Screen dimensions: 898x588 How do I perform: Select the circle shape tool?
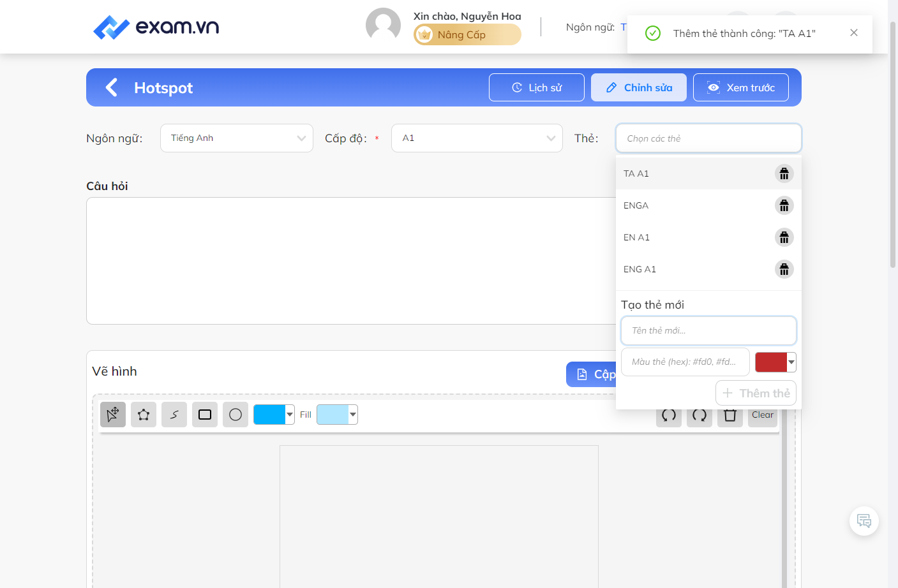236,415
